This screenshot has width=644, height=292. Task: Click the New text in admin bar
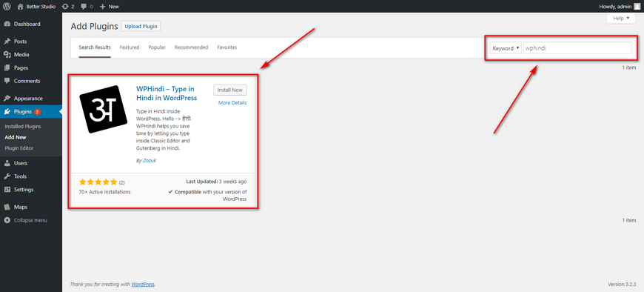pyautogui.click(x=114, y=7)
